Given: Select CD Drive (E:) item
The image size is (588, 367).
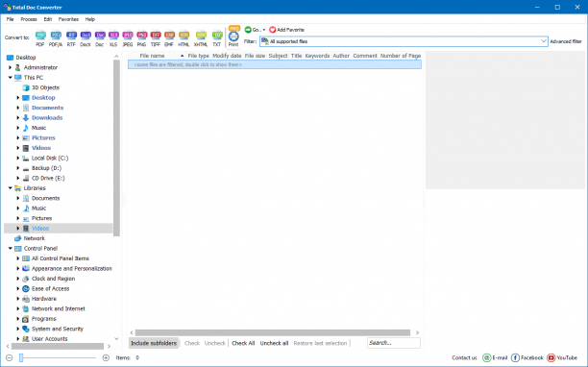Looking at the screenshot, I should click(48, 178).
